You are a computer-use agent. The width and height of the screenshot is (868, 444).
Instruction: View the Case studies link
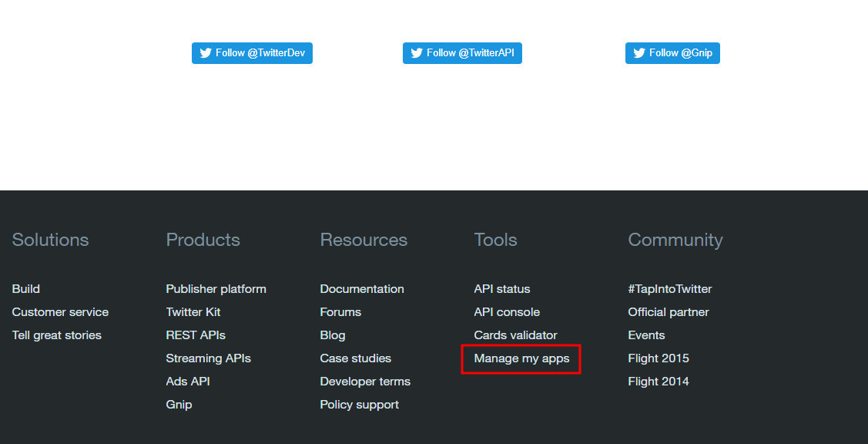355,358
